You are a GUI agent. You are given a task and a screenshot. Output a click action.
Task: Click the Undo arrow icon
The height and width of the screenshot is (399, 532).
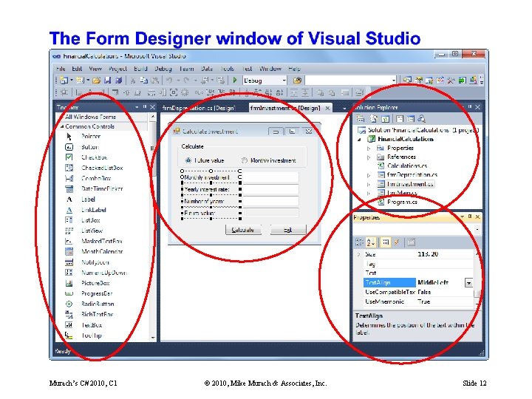[x=169, y=81]
